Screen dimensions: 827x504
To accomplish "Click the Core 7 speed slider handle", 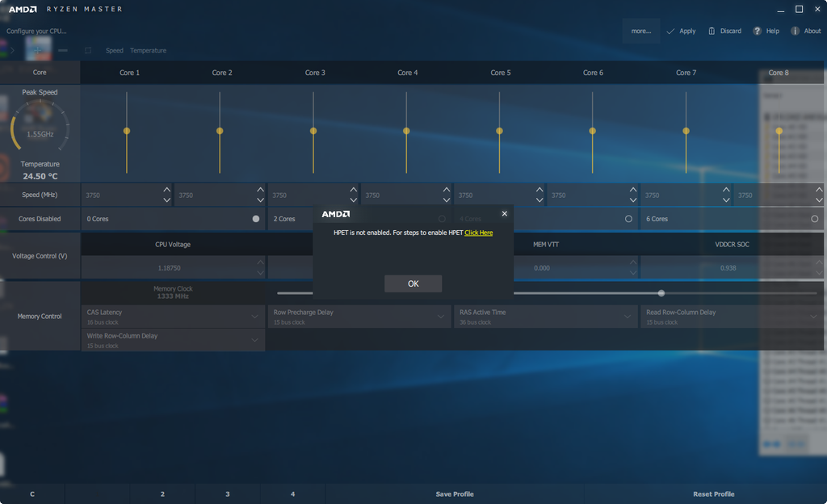I will point(686,131).
